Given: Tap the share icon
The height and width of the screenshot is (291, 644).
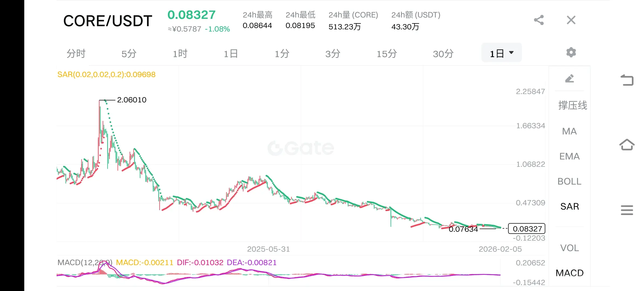Looking at the screenshot, I should coord(539,20).
